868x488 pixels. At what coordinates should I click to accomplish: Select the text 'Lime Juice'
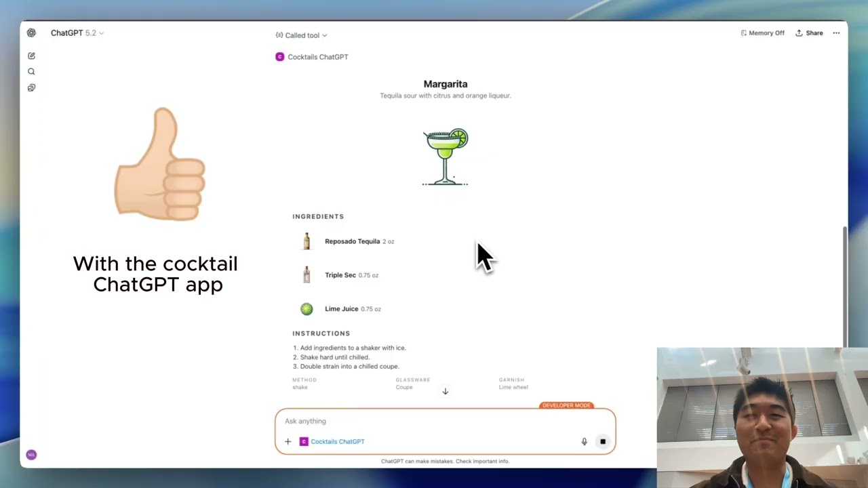tap(341, 309)
